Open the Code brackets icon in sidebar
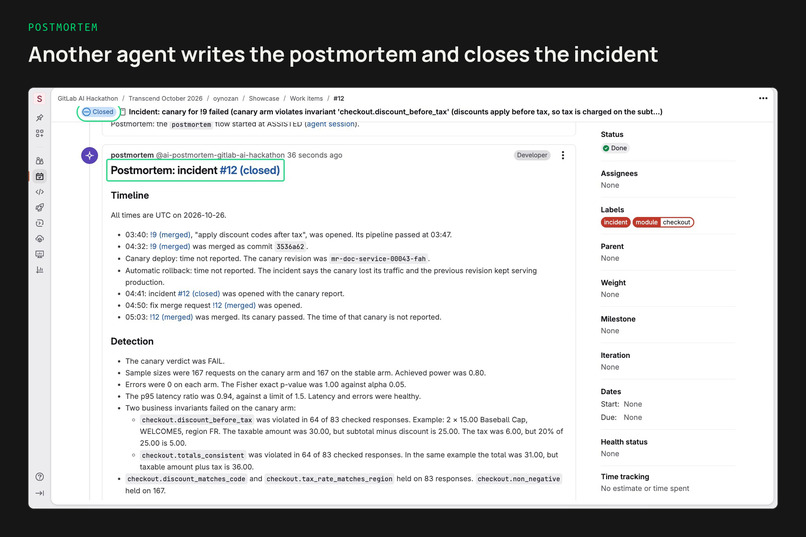The image size is (806, 537). pos(40,192)
